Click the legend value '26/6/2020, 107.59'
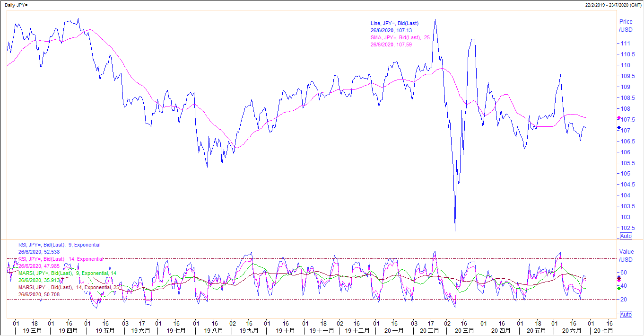Viewport: 644px width, 336px height. point(391,44)
